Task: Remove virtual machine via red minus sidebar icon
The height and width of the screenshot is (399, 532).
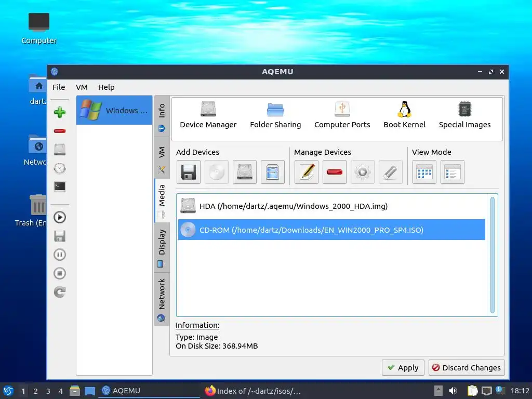Action: point(60,131)
